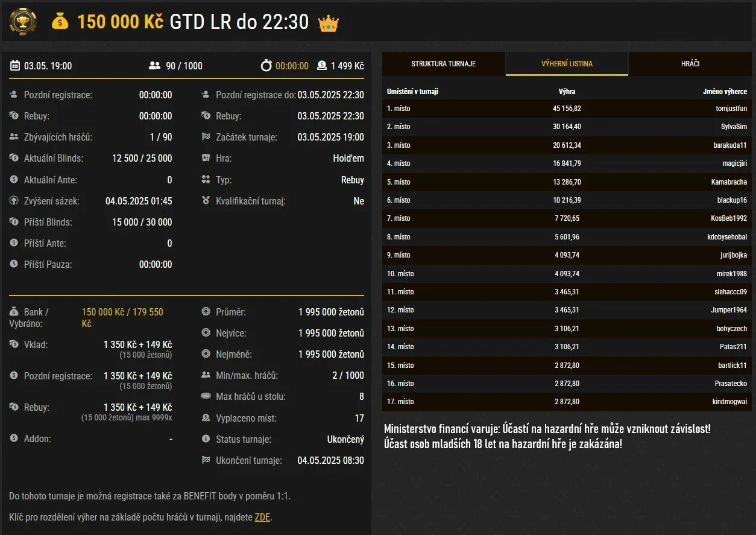Click the calendar icon next to 03.05. 19:00
The width and height of the screenshot is (756, 535).
[x=15, y=67]
